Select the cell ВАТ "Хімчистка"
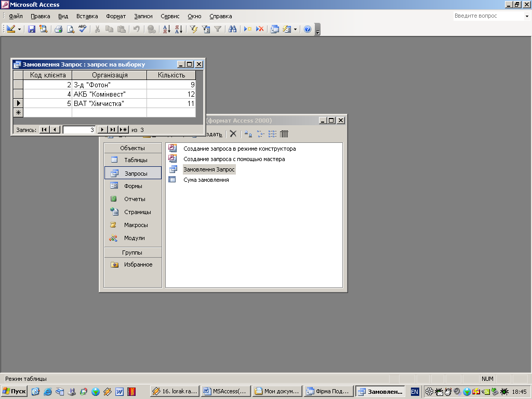Screen dimensions: 532x399 [110, 103]
